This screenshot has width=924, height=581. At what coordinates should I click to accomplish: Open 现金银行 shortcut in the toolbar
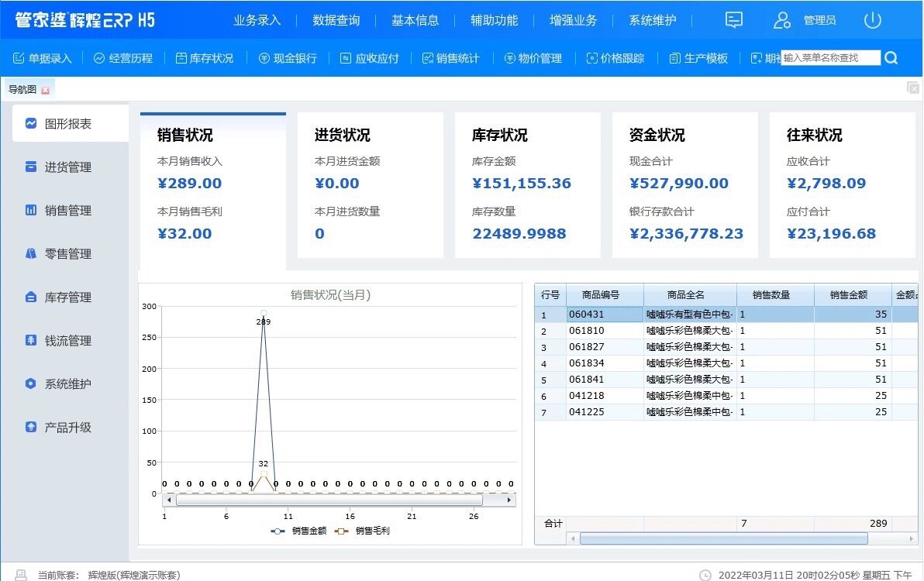coord(288,58)
